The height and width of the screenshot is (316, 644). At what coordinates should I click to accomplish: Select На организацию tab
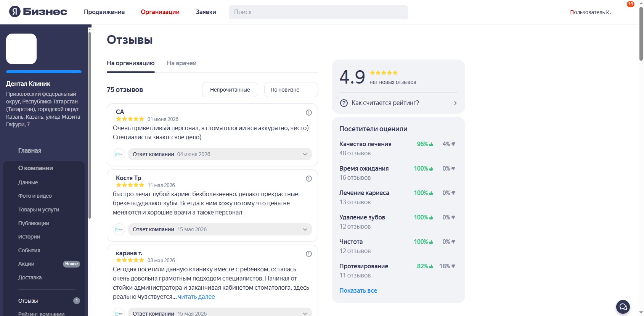(131, 63)
